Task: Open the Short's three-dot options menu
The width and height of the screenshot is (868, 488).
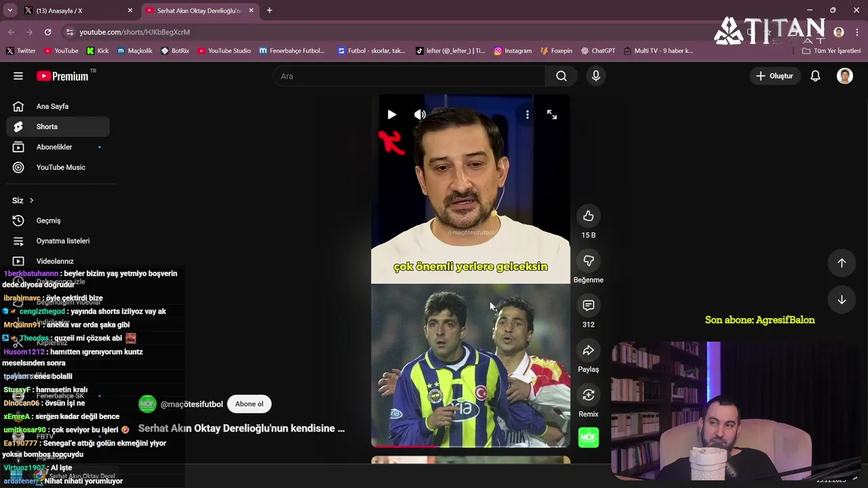Action: [527, 115]
